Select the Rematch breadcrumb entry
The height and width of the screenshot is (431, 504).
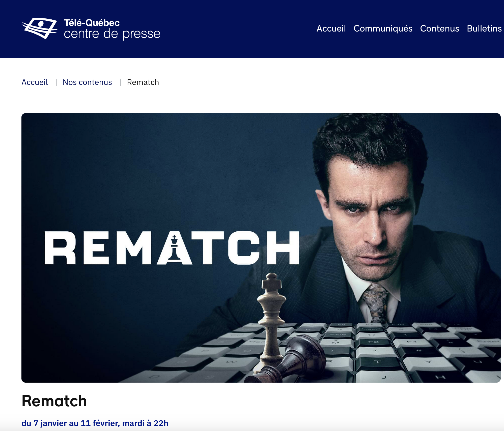click(143, 82)
